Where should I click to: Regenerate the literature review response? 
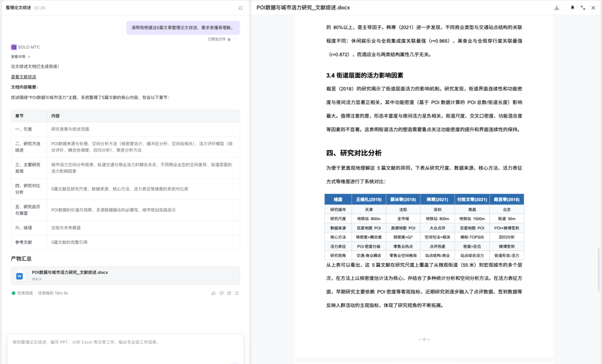pyautogui.click(x=236, y=293)
